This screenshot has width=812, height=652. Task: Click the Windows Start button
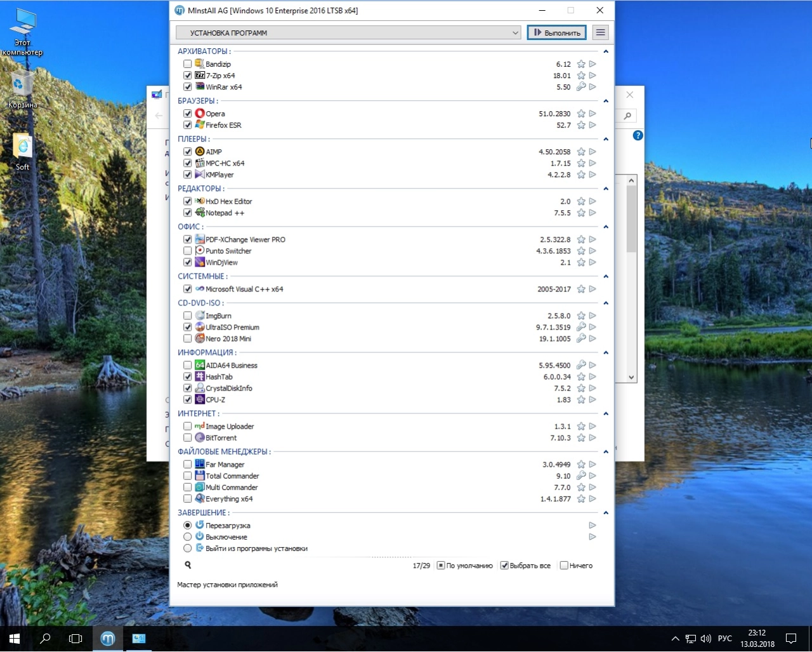15,639
